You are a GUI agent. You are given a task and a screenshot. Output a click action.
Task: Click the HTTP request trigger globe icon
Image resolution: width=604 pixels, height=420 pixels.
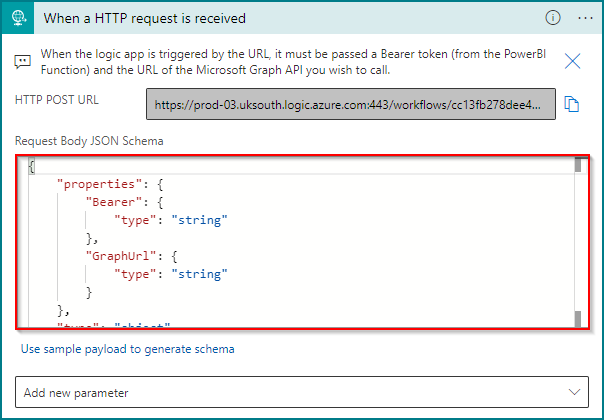(21, 18)
